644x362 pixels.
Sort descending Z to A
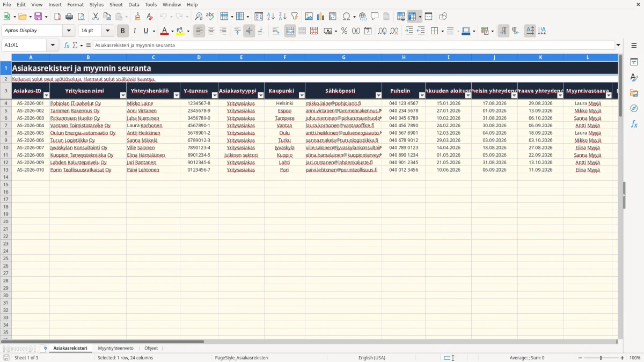click(x=283, y=17)
